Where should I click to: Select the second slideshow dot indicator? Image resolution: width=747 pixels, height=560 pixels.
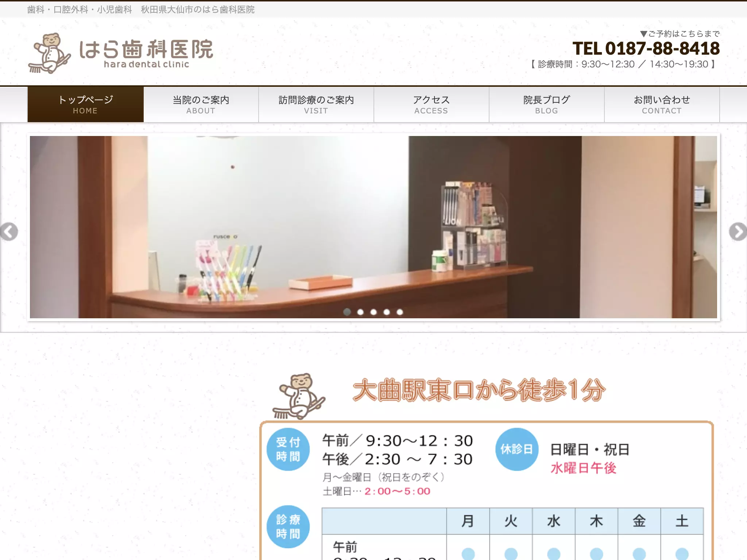pyautogui.click(x=360, y=312)
